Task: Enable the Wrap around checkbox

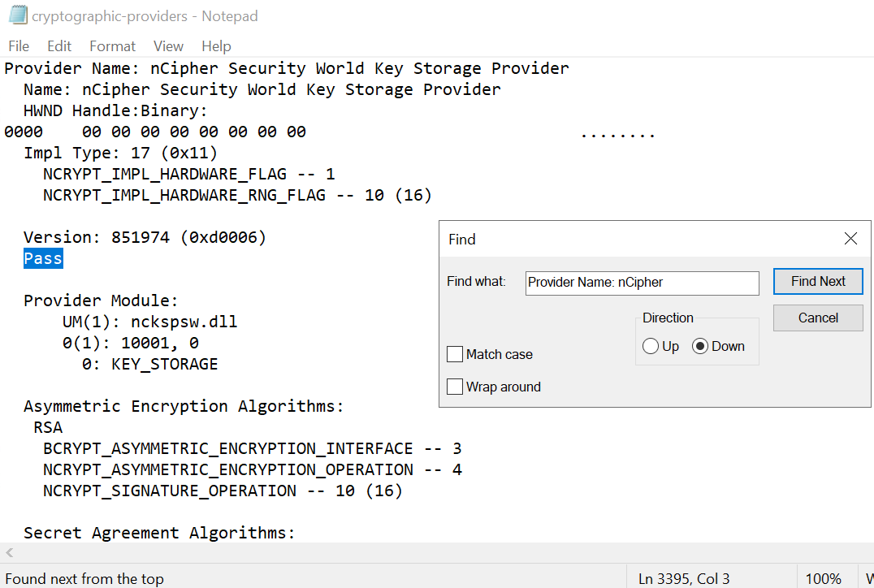Action: [x=455, y=387]
